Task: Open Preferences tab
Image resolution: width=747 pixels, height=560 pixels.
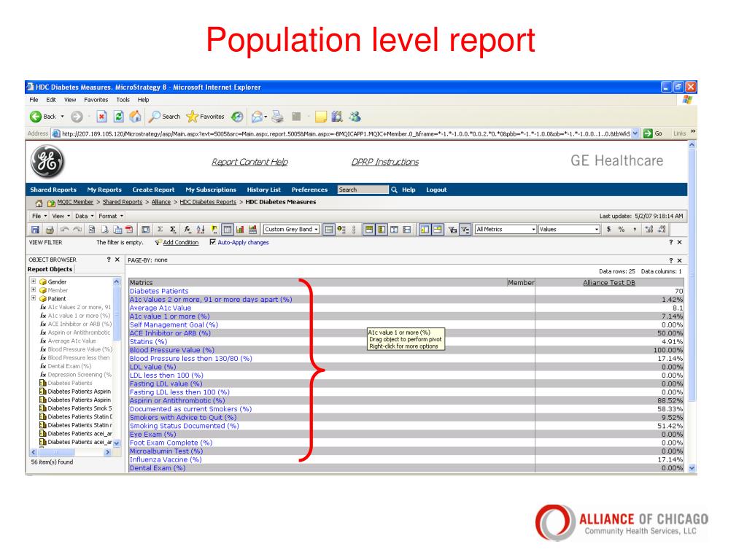Action: [x=309, y=190]
